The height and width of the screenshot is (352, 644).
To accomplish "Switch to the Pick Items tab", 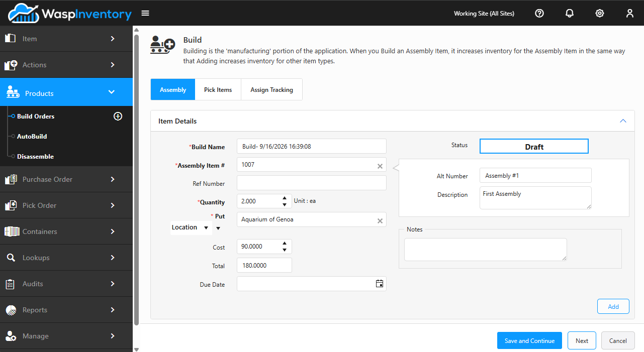I will pos(218,90).
